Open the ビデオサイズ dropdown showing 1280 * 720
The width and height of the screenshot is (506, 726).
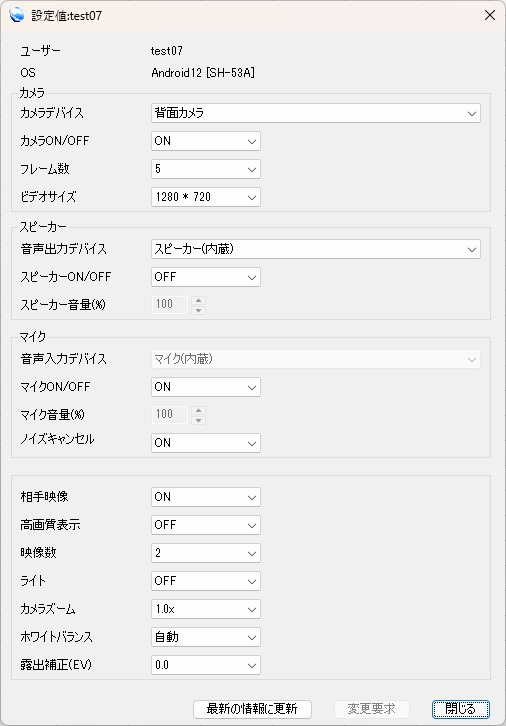[x=206, y=197]
